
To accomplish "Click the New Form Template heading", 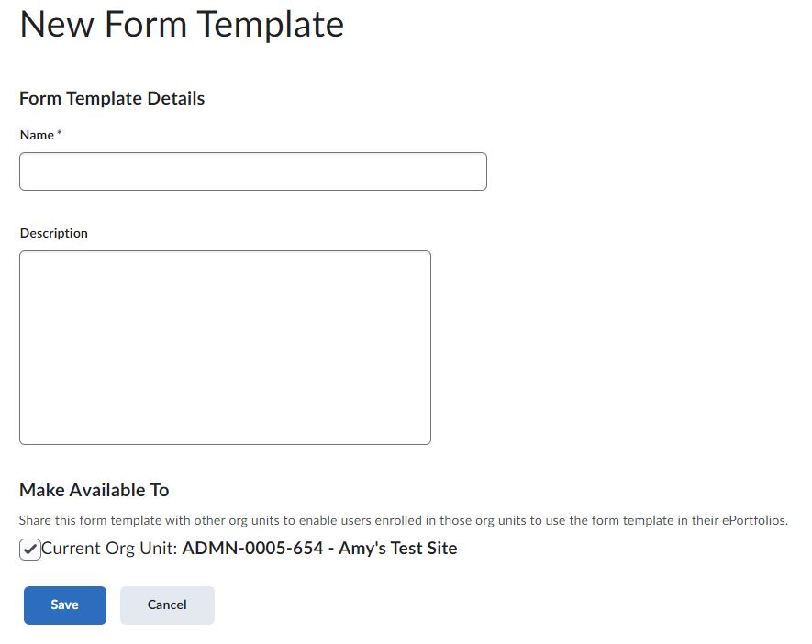I will [x=181, y=25].
